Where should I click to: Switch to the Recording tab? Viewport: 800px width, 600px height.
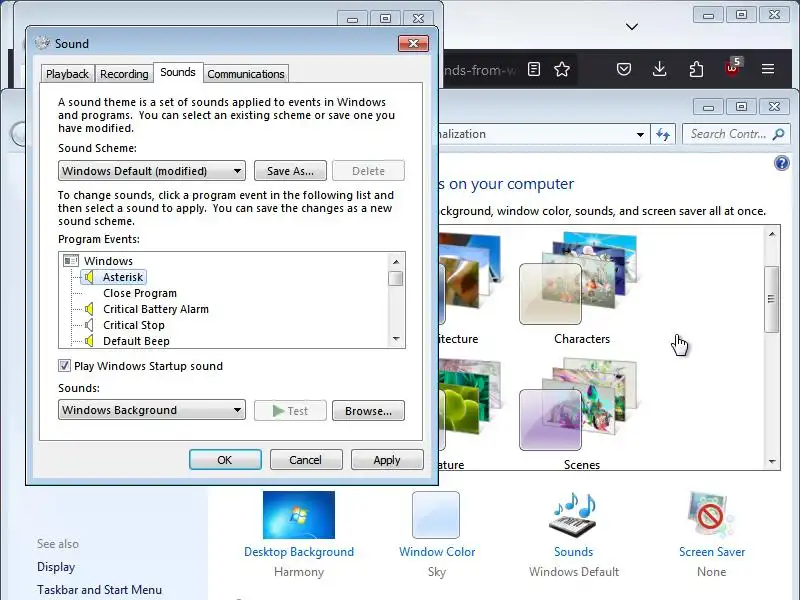click(124, 74)
